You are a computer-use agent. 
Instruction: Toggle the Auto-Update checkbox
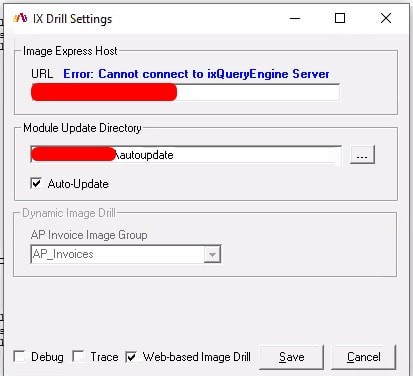[x=36, y=183]
